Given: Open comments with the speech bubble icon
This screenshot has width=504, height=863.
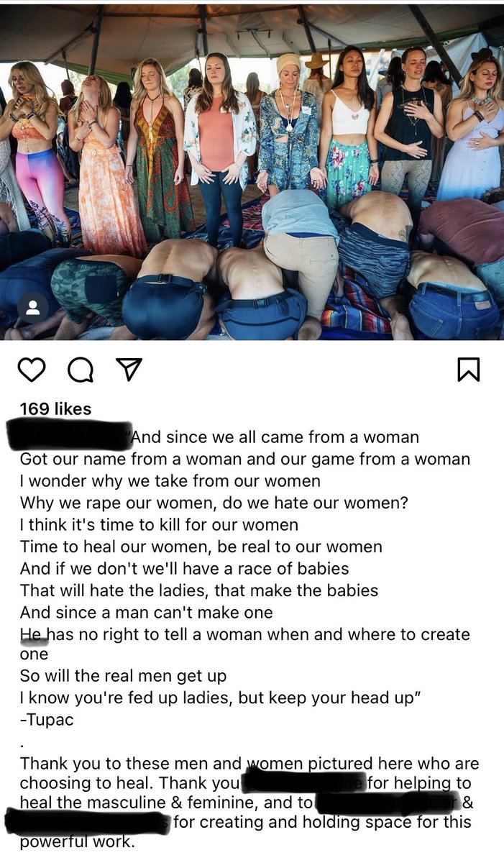Looking at the screenshot, I should point(80,370).
